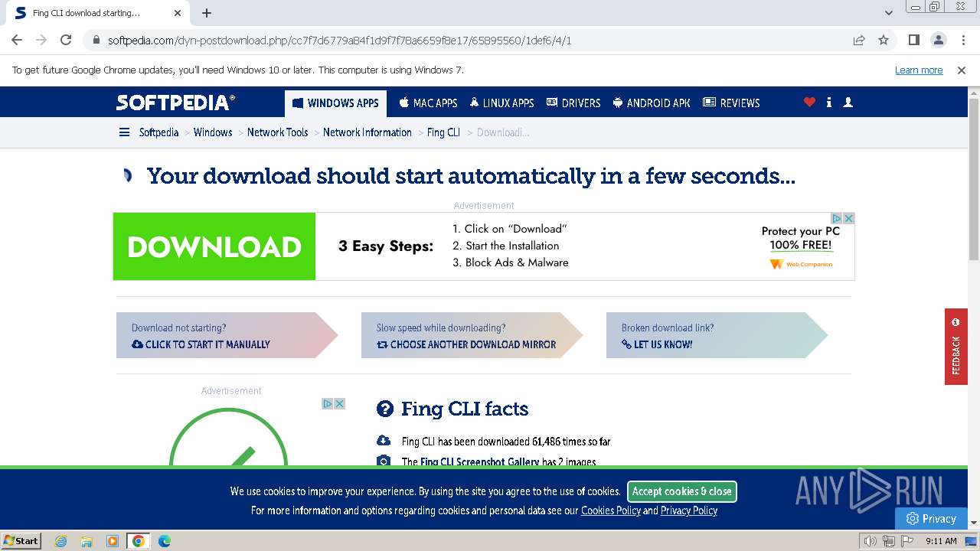Click the info icon in Softpedia header
The height and width of the screenshot is (551, 980).
[829, 102]
